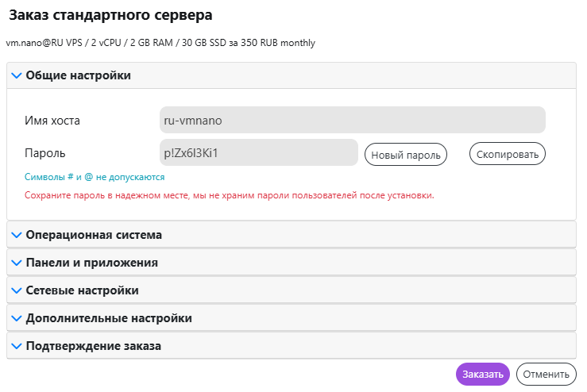Click the chevron icon beside Панели и приложения
Screen dimensions: 587x392
tap(17, 263)
